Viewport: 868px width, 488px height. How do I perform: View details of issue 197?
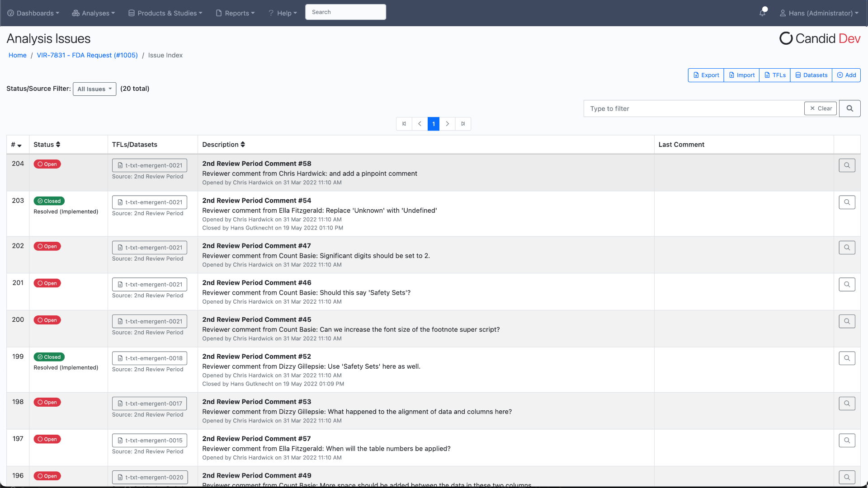(847, 441)
